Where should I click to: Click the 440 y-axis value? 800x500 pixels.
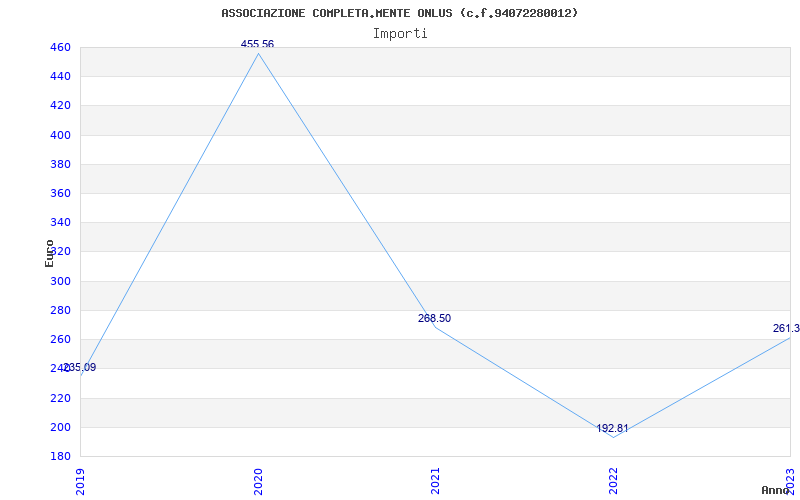(60, 77)
